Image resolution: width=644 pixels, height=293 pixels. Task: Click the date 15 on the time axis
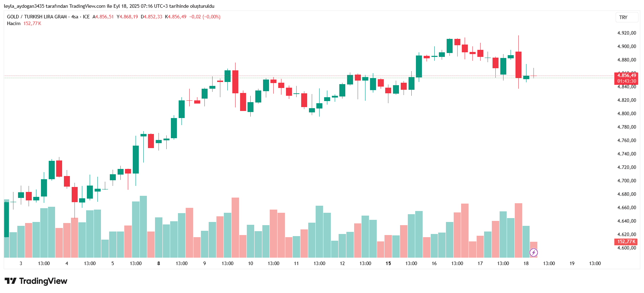click(388, 263)
